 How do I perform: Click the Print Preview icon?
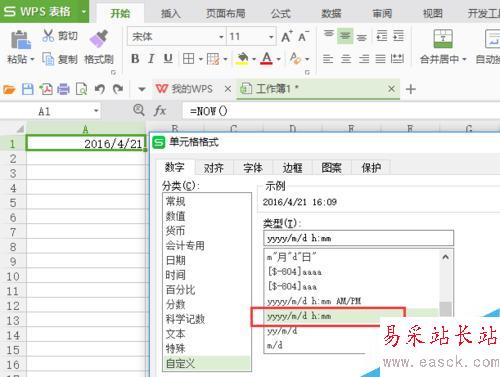81,89
